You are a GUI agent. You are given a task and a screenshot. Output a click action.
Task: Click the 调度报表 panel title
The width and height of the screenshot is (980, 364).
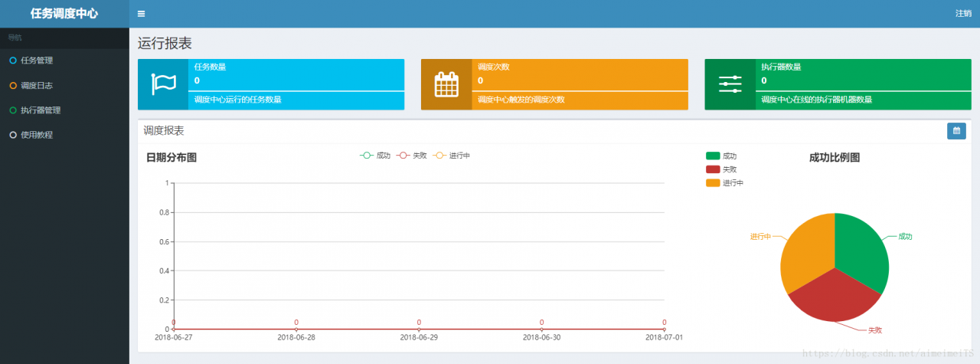point(164,131)
